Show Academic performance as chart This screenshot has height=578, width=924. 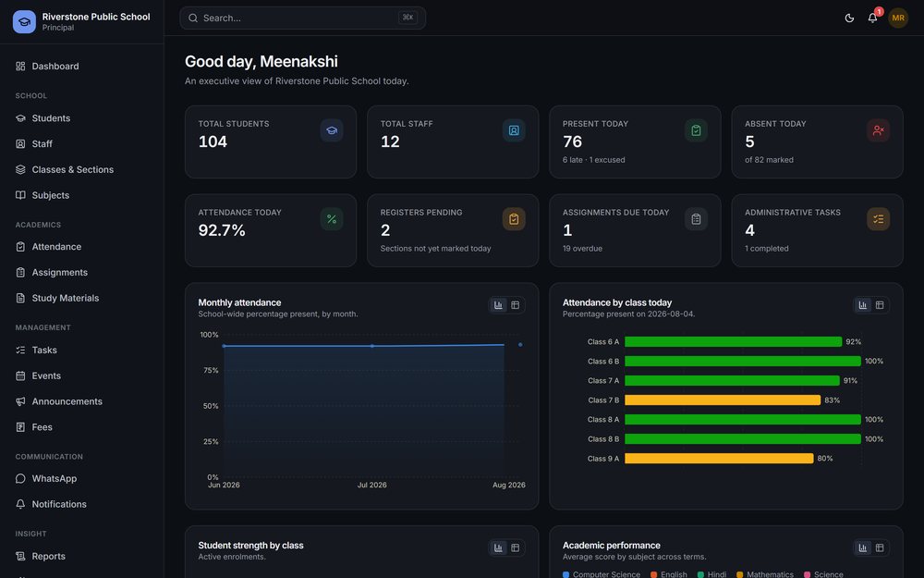tap(863, 547)
